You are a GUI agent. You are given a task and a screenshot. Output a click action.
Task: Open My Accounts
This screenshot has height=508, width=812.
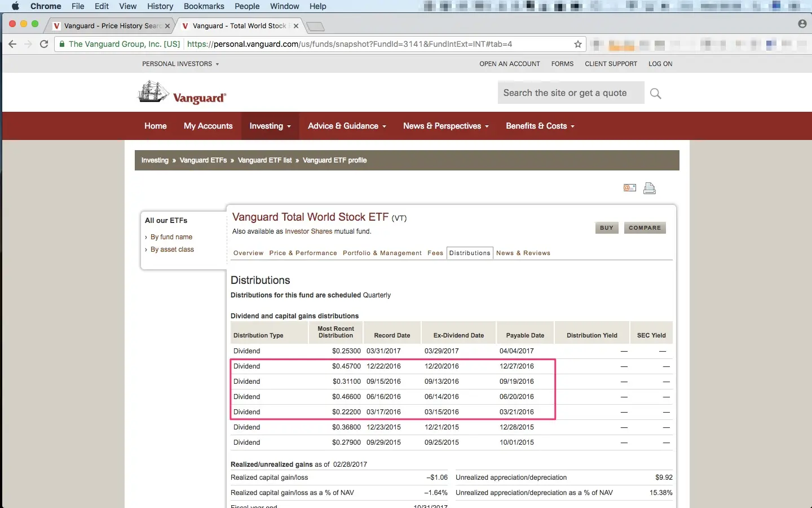click(208, 126)
